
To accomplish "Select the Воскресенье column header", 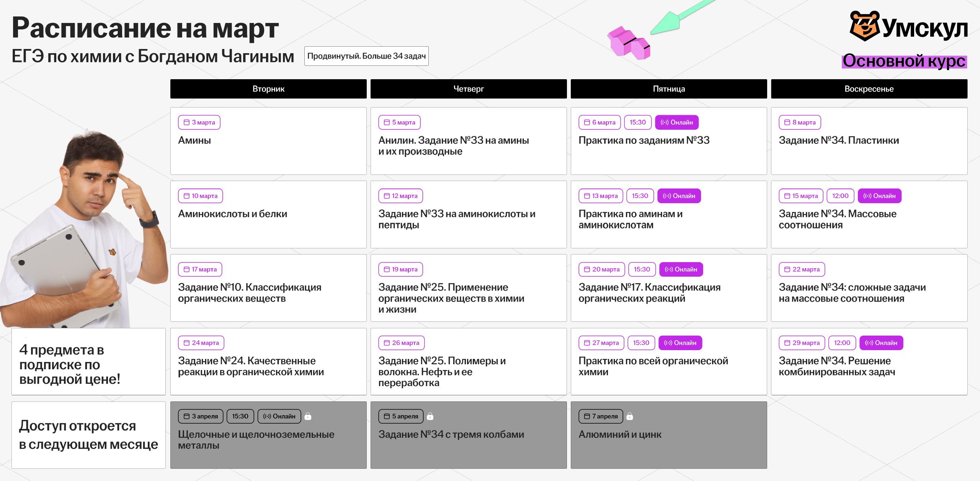I will coord(869,89).
